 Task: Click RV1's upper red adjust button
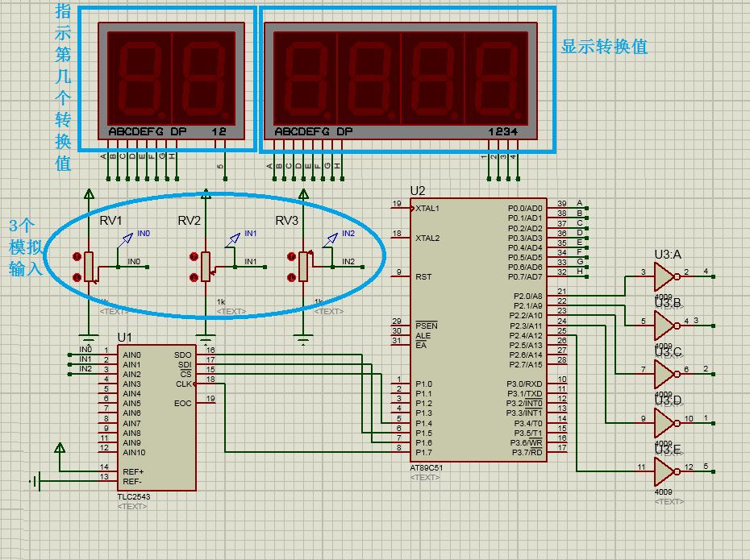(x=77, y=256)
